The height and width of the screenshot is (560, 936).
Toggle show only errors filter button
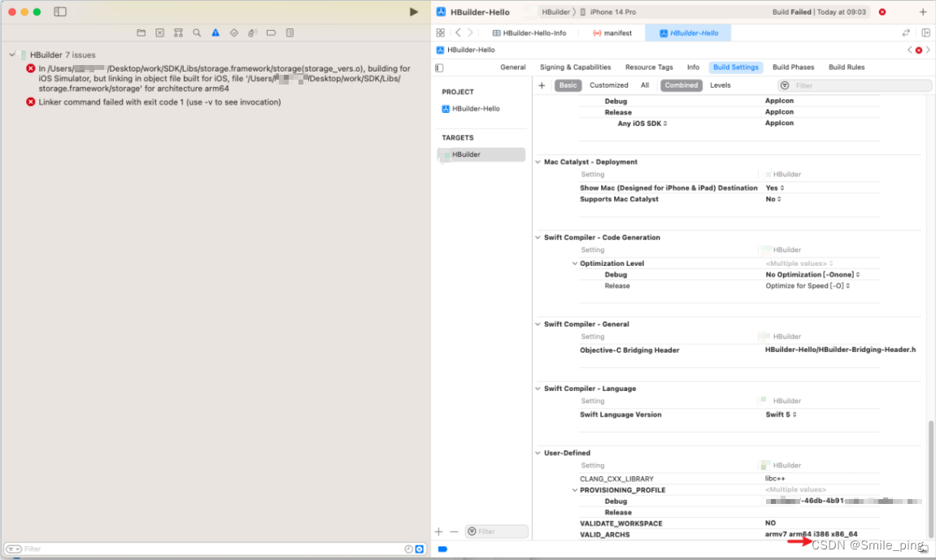[x=420, y=549]
